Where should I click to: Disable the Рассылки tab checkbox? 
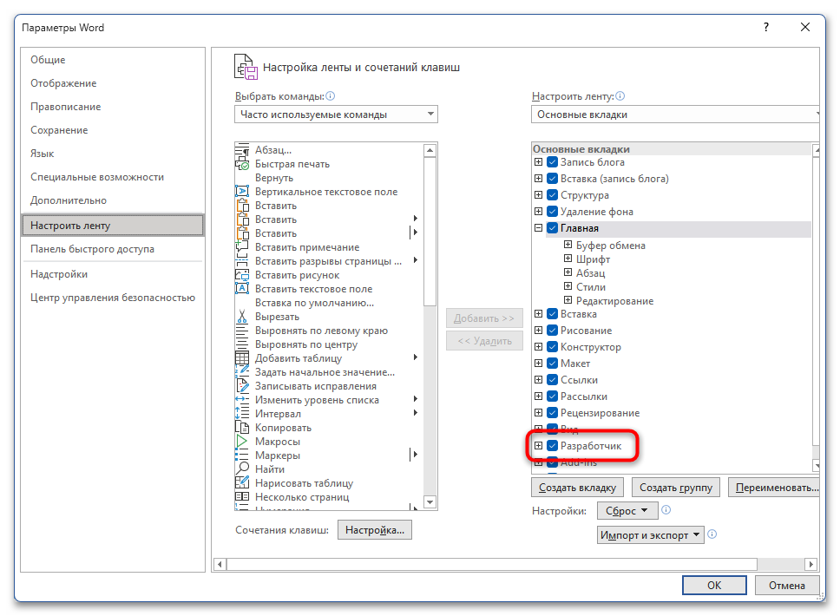(x=552, y=396)
